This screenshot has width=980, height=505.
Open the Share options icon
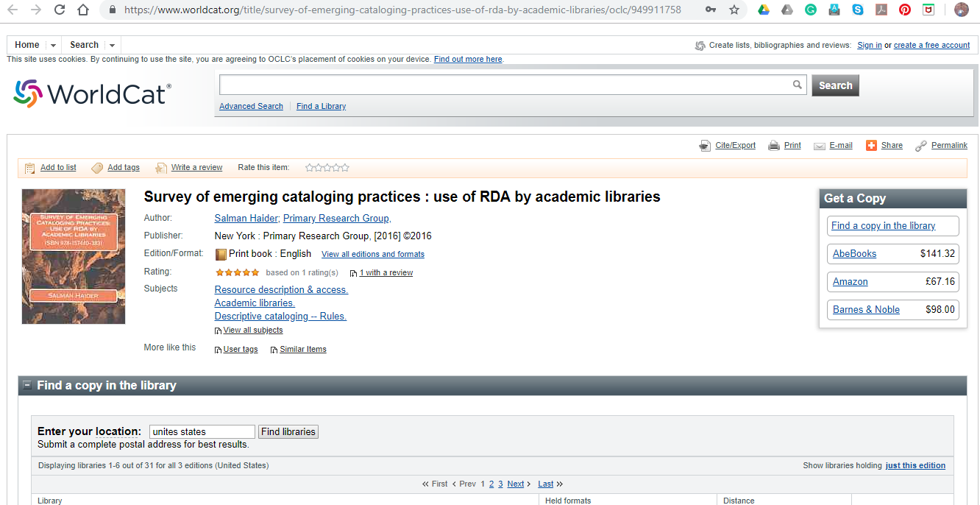(871, 145)
